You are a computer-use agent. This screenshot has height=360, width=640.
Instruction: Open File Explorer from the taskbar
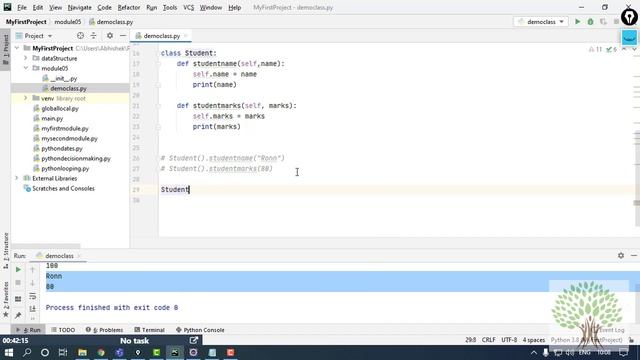82,352
